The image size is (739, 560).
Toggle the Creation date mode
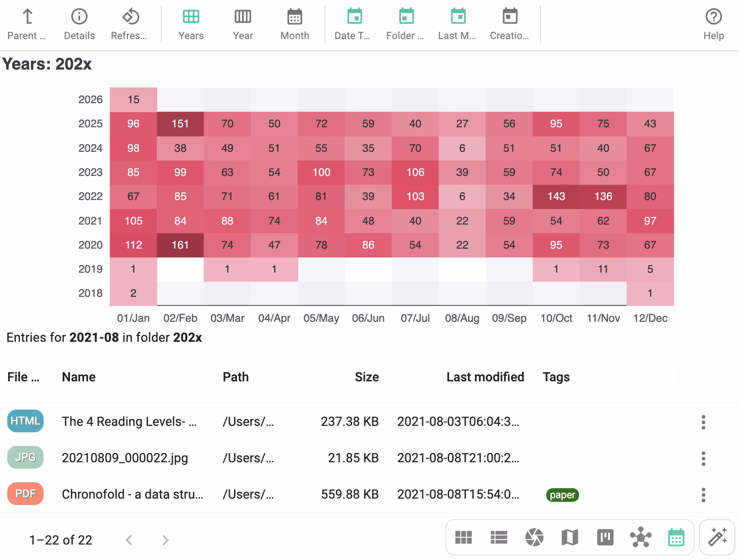[x=509, y=24]
